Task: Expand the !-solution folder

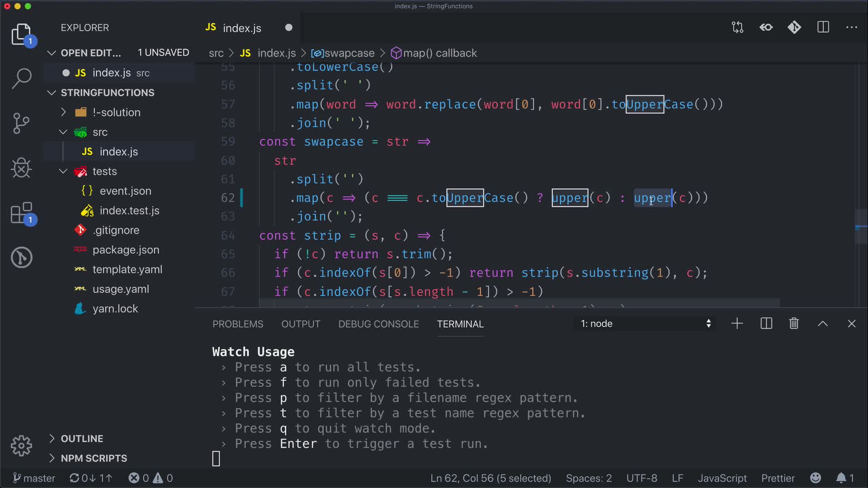Action: click(x=63, y=112)
